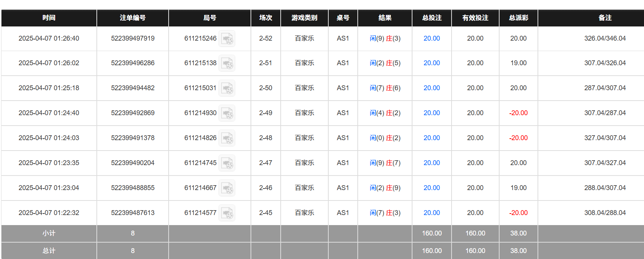
Task: Play the replay icon for game 611215138
Action: 227,63
